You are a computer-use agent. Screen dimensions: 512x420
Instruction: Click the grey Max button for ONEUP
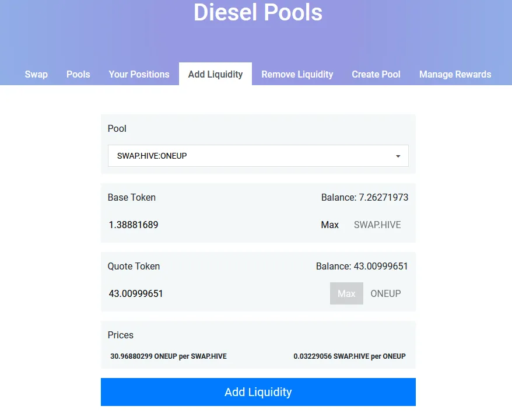click(346, 293)
